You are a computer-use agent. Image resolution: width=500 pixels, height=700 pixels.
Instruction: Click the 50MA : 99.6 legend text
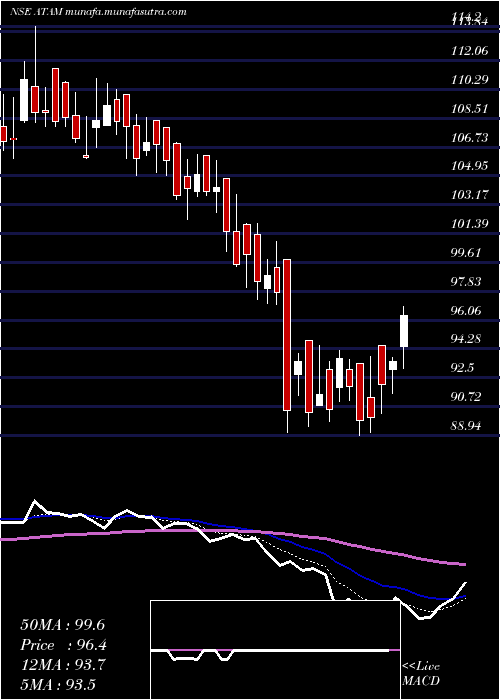coord(62,625)
